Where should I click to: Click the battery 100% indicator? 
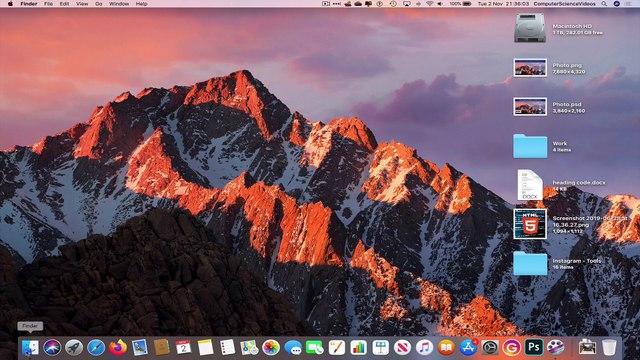click(x=460, y=4)
